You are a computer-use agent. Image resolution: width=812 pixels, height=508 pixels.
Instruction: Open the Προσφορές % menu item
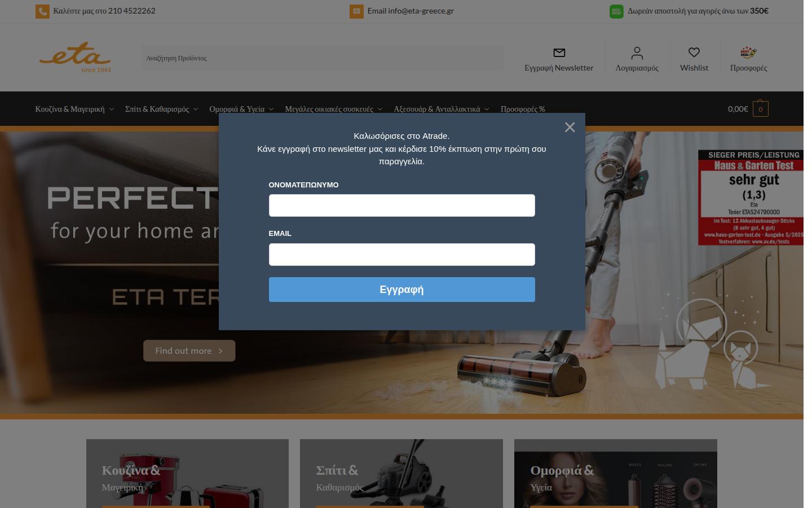point(523,109)
